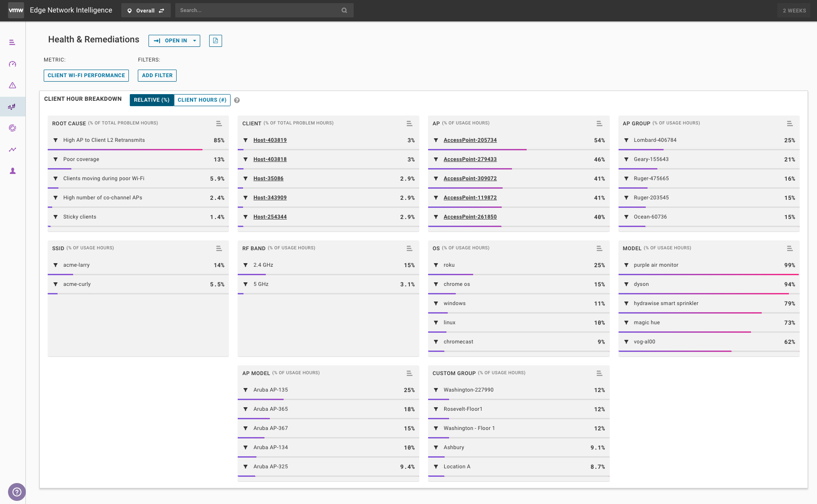This screenshot has height=504, width=817.
Task: Switch to Relative (%) view
Action: (152, 100)
